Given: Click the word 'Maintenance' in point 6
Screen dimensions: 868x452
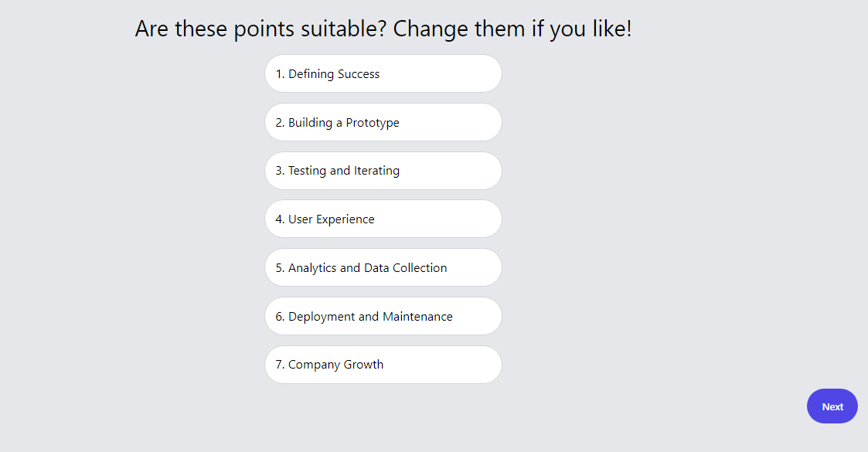Looking at the screenshot, I should (x=417, y=317).
